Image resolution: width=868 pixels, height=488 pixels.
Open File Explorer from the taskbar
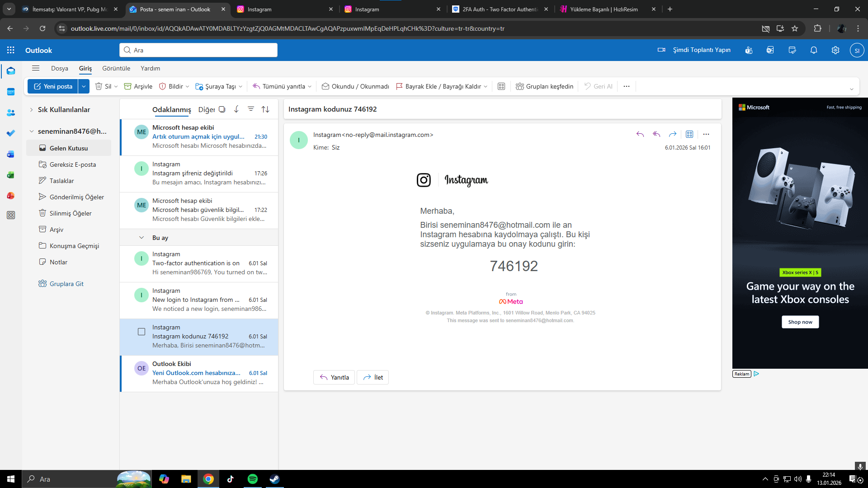[x=186, y=479]
